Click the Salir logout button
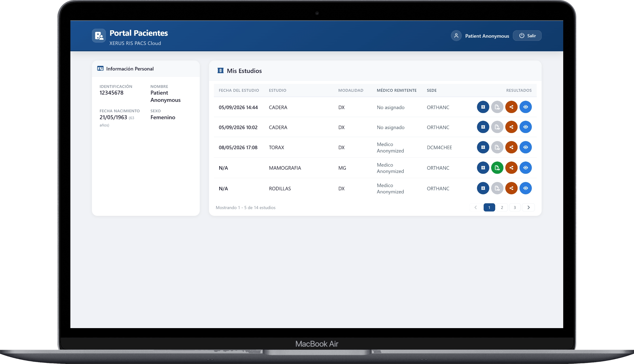Screen dimensions: 634x364 [x=527, y=36]
